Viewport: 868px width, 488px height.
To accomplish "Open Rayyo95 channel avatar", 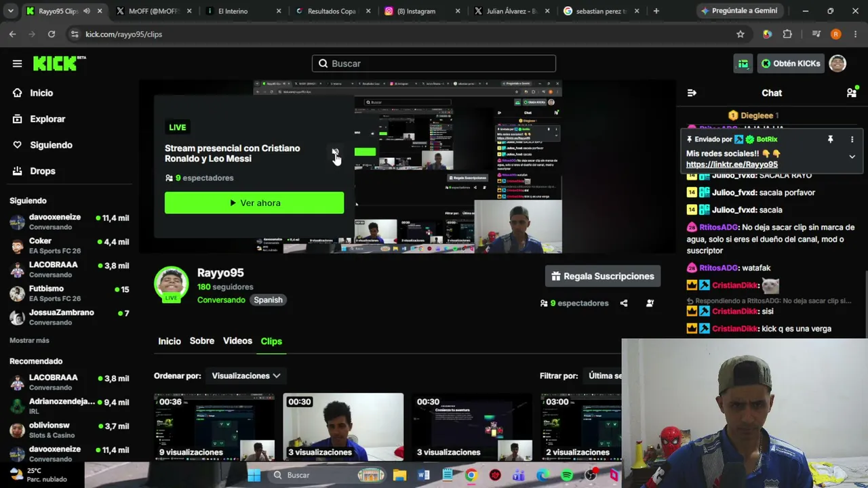I will coord(172,284).
